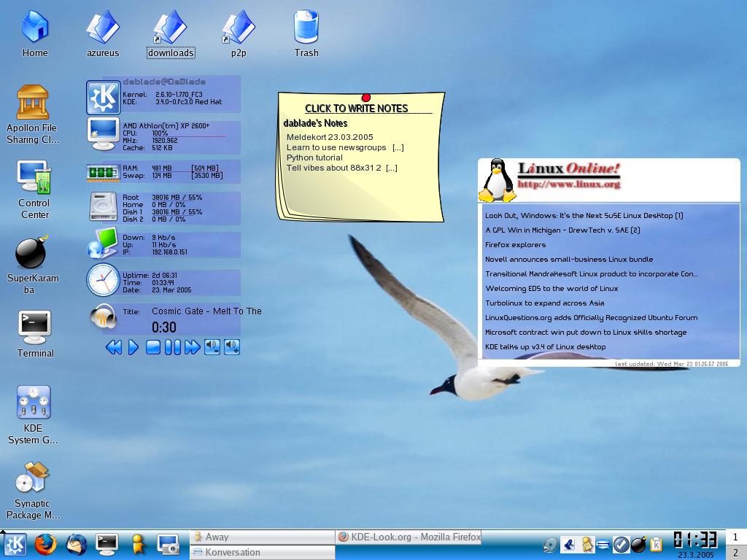Open Klipper clipboard tray icon
Image resolution: width=747 pixels, height=560 pixels.
pyautogui.click(x=656, y=544)
